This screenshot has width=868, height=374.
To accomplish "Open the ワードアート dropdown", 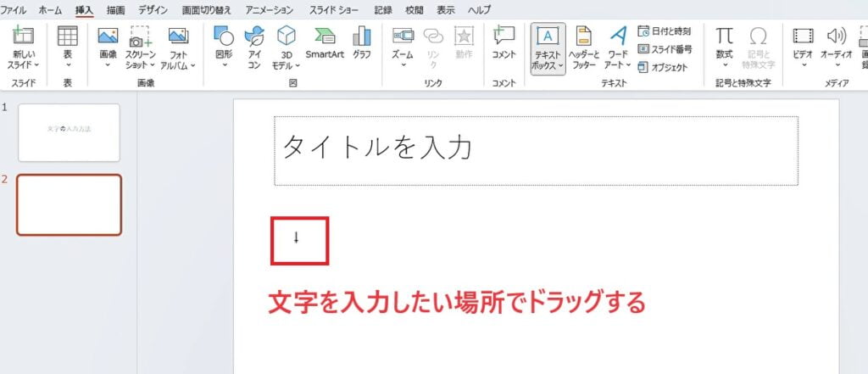I will click(619, 47).
